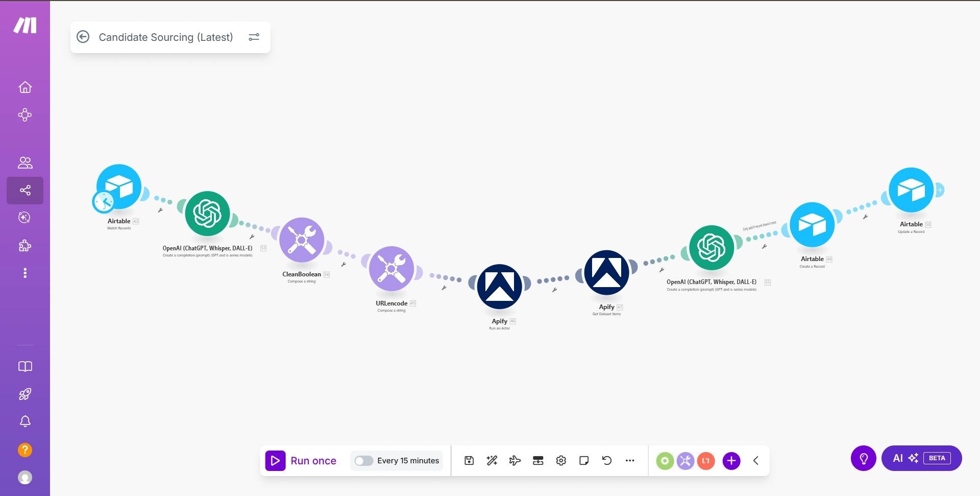Screen dimensions: 980x496
Task: Click filter wrench between CleanBoolean and URLencode
Action: tap(344, 264)
